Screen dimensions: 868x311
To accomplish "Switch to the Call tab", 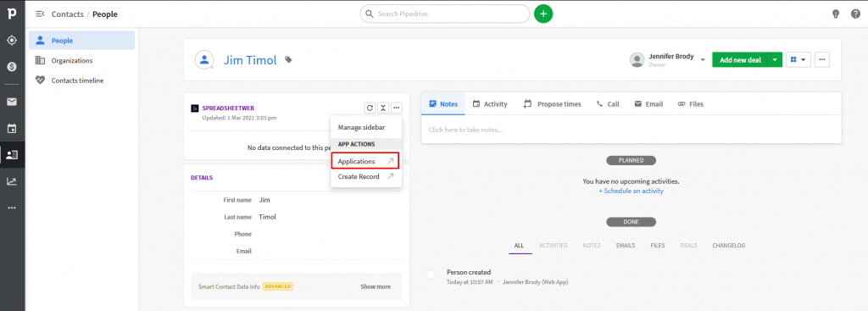I will pos(607,103).
